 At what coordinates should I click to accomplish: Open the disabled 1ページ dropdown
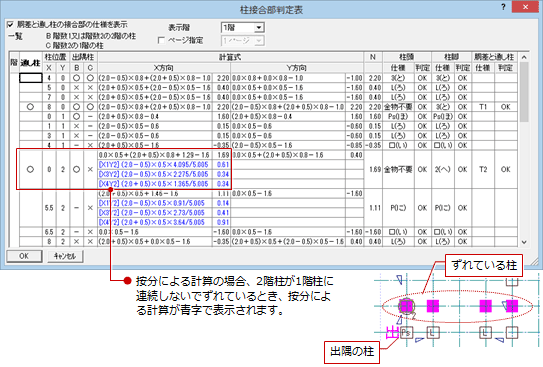242,41
